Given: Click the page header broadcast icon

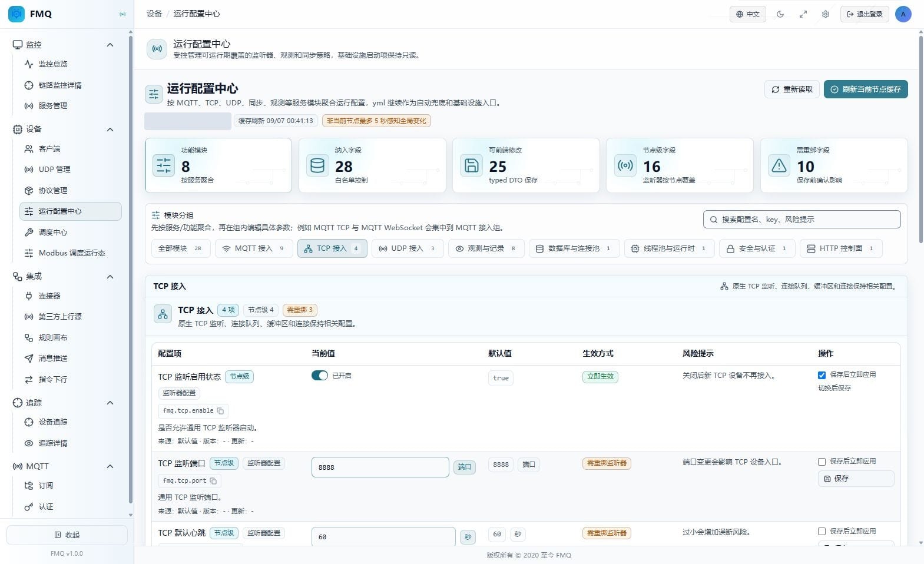Looking at the screenshot, I should click(157, 49).
